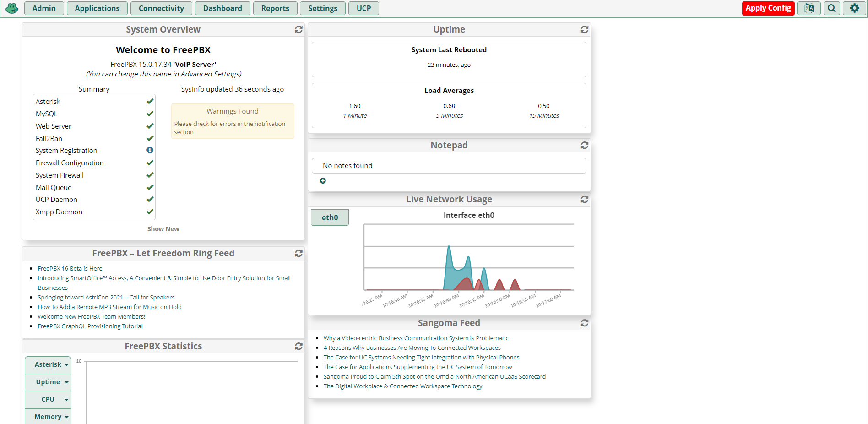The image size is (868, 424).
Task: Click the System Registration summary row
Action: (x=94, y=151)
